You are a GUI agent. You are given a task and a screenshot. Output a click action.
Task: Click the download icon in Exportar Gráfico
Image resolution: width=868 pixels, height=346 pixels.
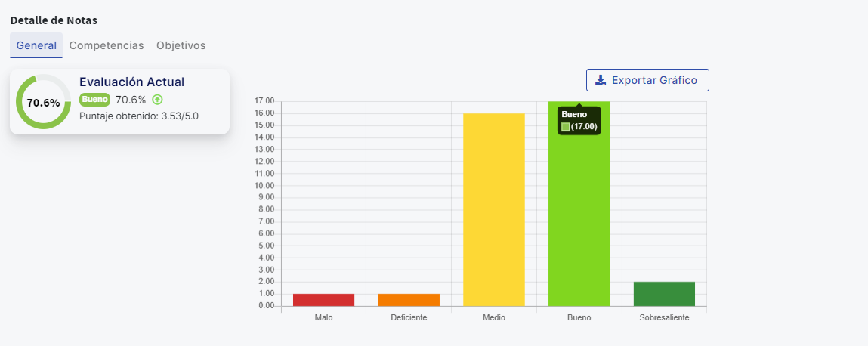(601, 80)
